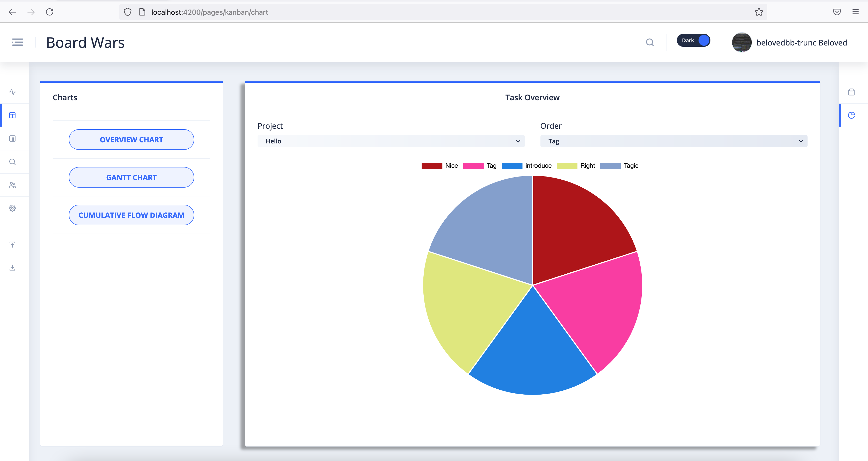Click the Charts panel heading

tap(65, 97)
